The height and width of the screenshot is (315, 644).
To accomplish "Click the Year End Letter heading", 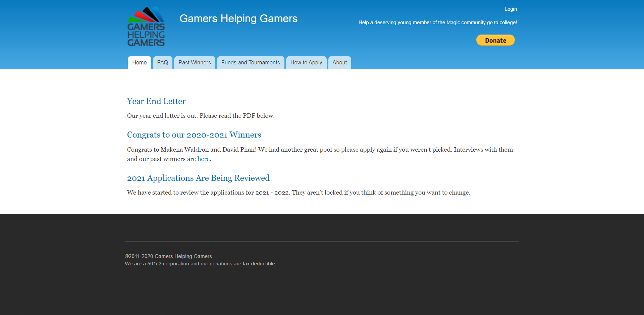I will pyautogui.click(x=156, y=101).
